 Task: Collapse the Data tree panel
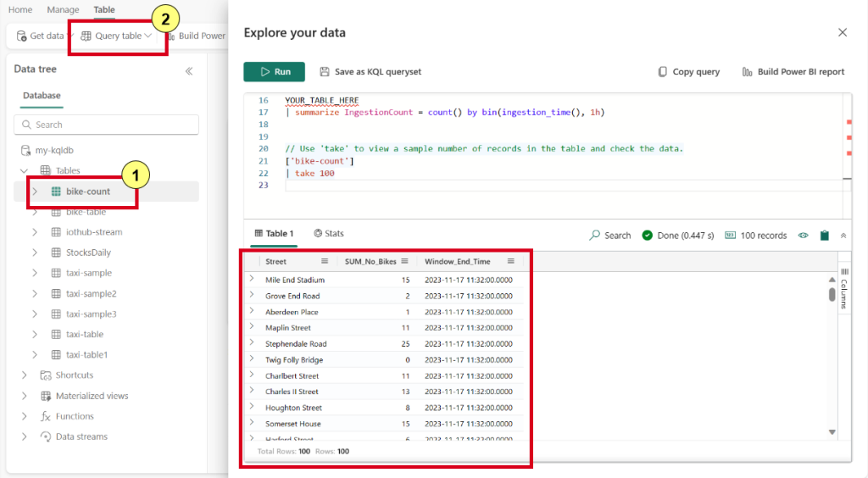point(189,71)
